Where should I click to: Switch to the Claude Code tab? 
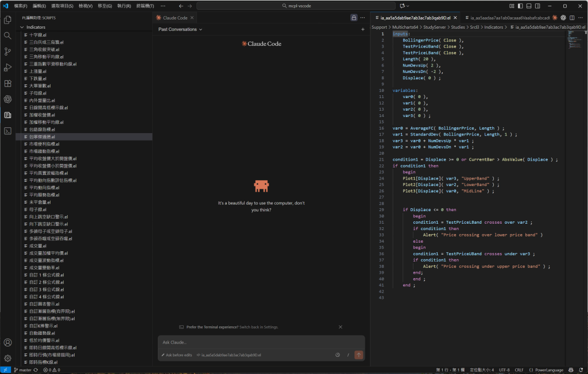click(x=175, y=18)
